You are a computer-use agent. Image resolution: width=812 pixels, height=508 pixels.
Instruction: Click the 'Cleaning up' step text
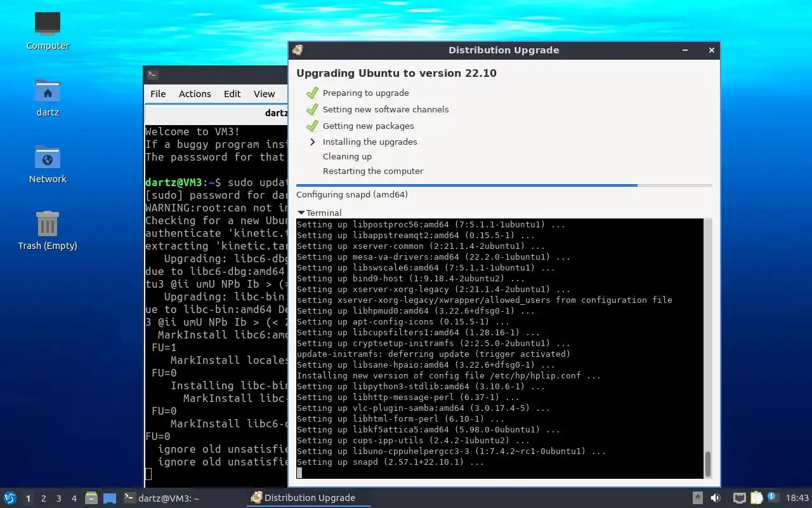tap(347, 156)
